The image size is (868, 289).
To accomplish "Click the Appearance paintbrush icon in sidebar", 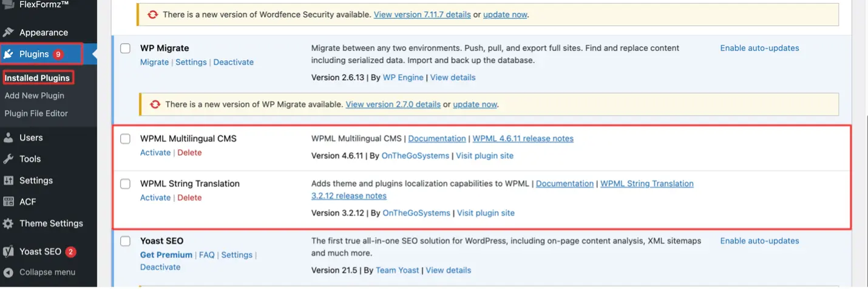I will pyautogui.click(x=8, y=33).
